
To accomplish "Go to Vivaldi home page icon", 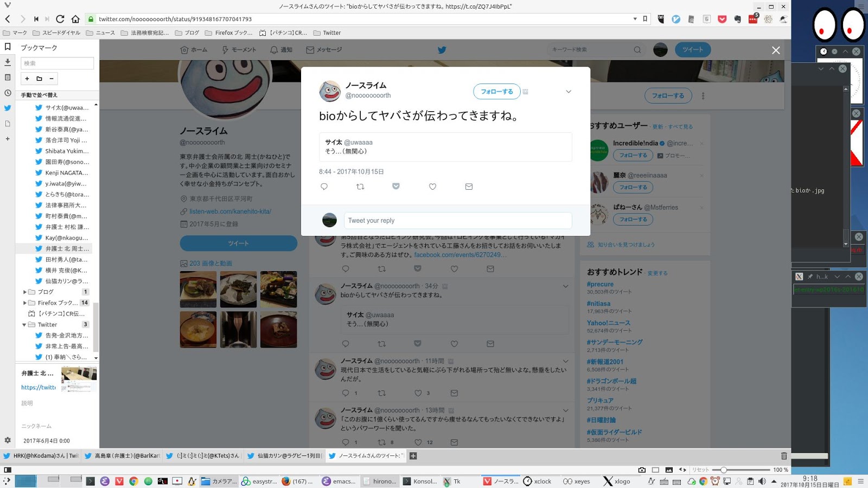I will (x=75, y=19).
